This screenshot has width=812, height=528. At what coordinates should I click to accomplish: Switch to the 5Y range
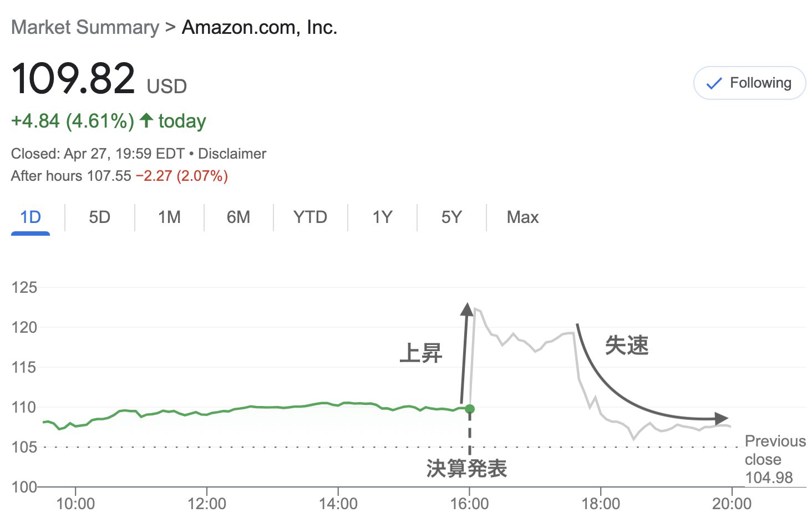pos(451,217)
